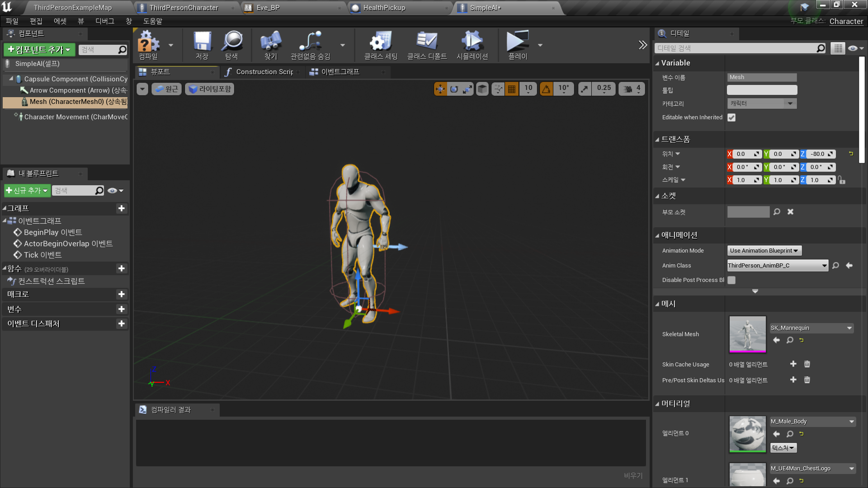
Task: Click the Compile blueprint icon
Action: point(148,44)
